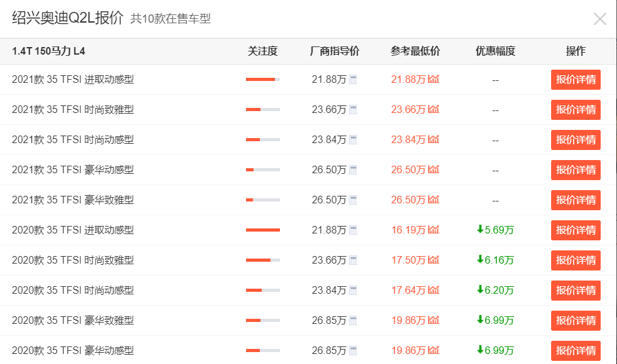Click the 共10款在售车型 subtitle
The height and width of the screenshot is (364, 617).
pos(170,18)
